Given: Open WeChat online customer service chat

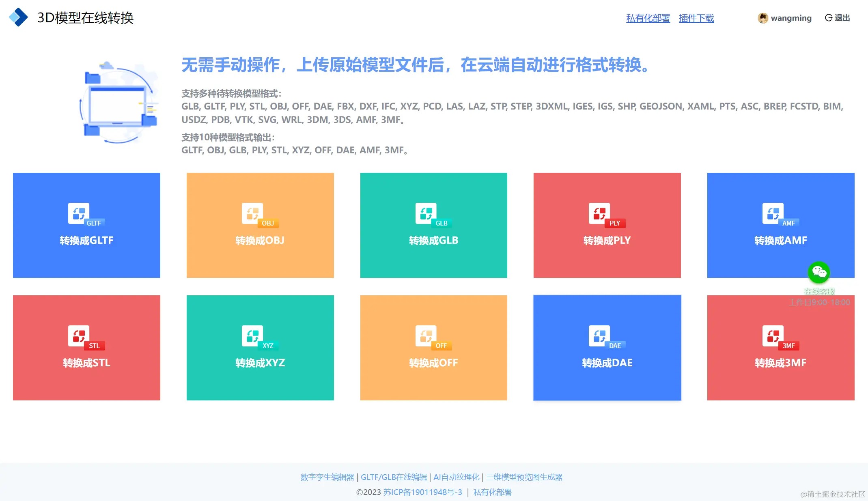Looking at the screenshot, I should tap(819, 272).
